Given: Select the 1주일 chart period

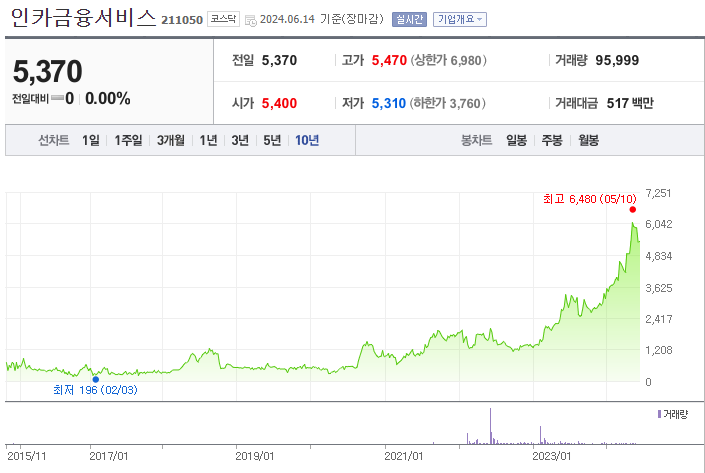Looking at the screenshot, I should click(x=128, y=140).
